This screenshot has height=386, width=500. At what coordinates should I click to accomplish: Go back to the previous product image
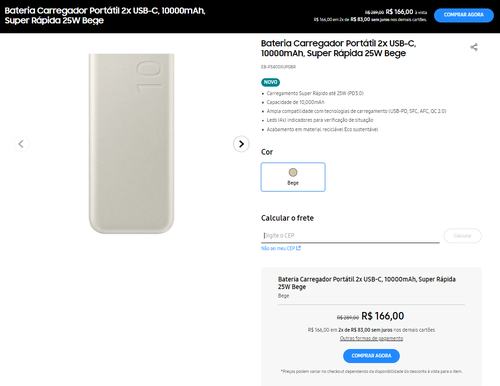coord(21,144)
